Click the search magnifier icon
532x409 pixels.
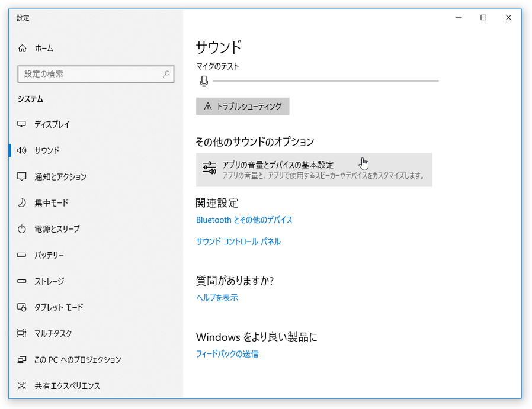coord(166,74)
